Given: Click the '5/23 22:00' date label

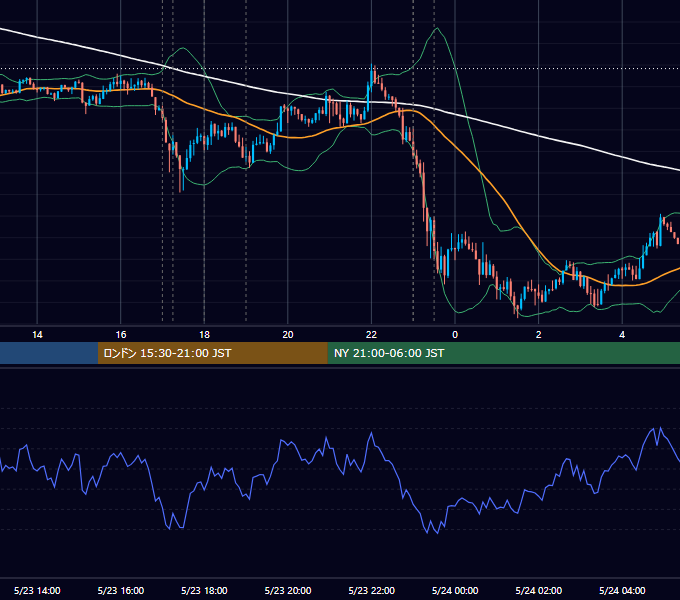Looking at the screenshot, I should [x=371, y=590].
